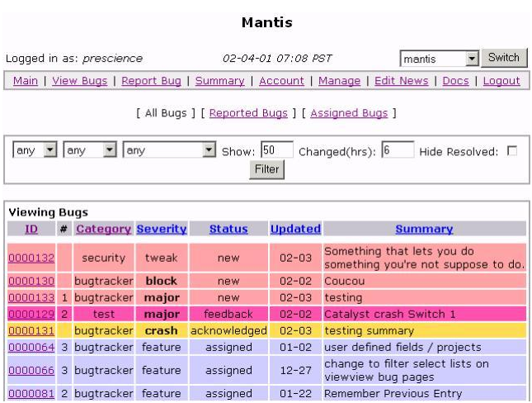532x403 pixels.
Task: Open bug 0000130
Action: (31, 281)
